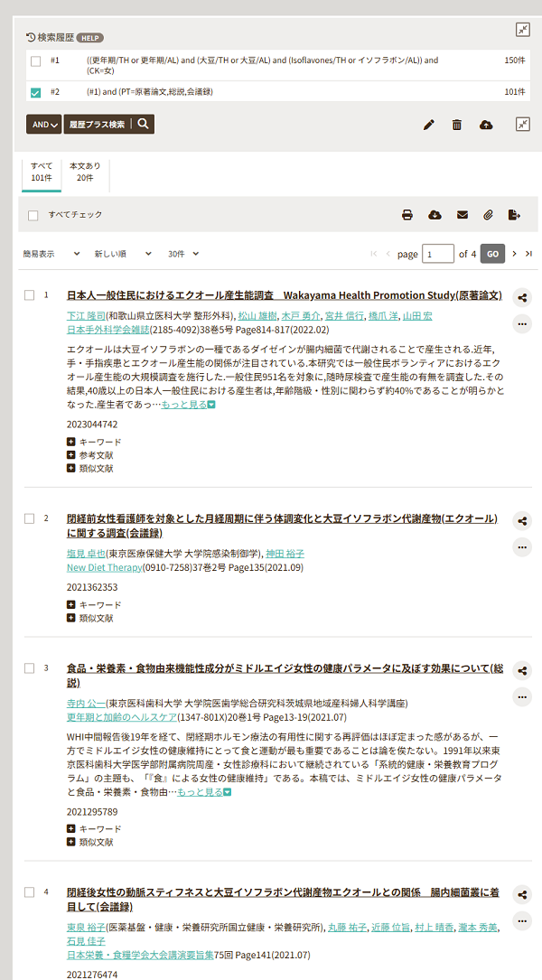The width and height of the screenshot is (542, 980).
Task: Open the AND operator dropdown
Action: 43,125
